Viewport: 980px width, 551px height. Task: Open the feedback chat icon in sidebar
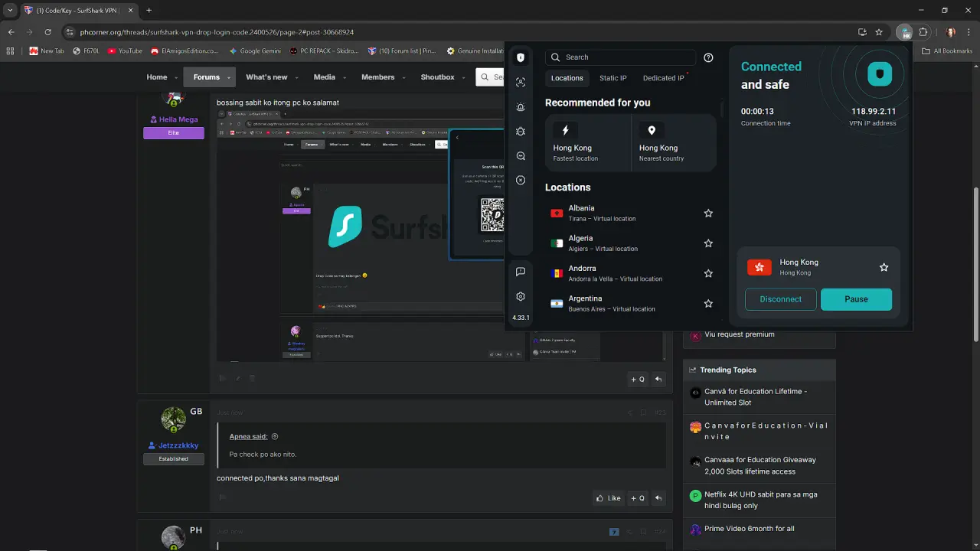521,272
